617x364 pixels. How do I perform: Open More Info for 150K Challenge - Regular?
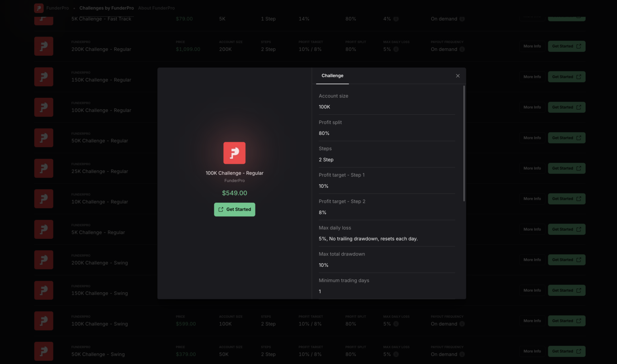[x=532, y=77]
